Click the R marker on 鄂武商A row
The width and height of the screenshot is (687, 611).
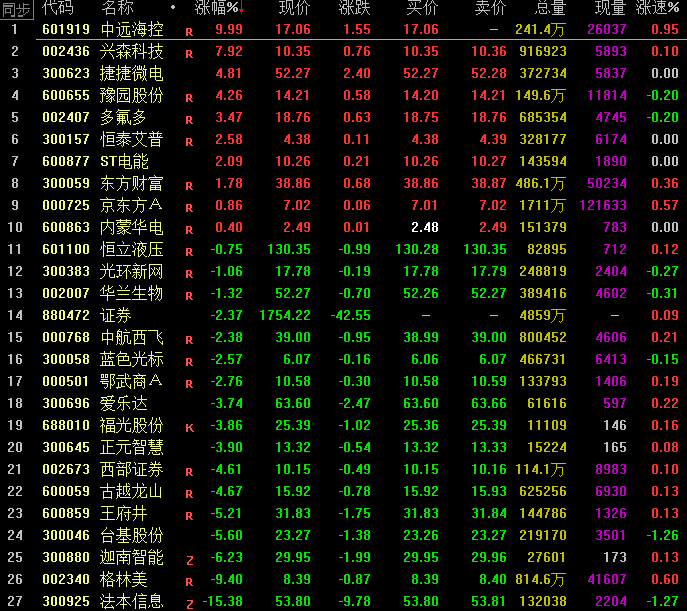[189, 384]
